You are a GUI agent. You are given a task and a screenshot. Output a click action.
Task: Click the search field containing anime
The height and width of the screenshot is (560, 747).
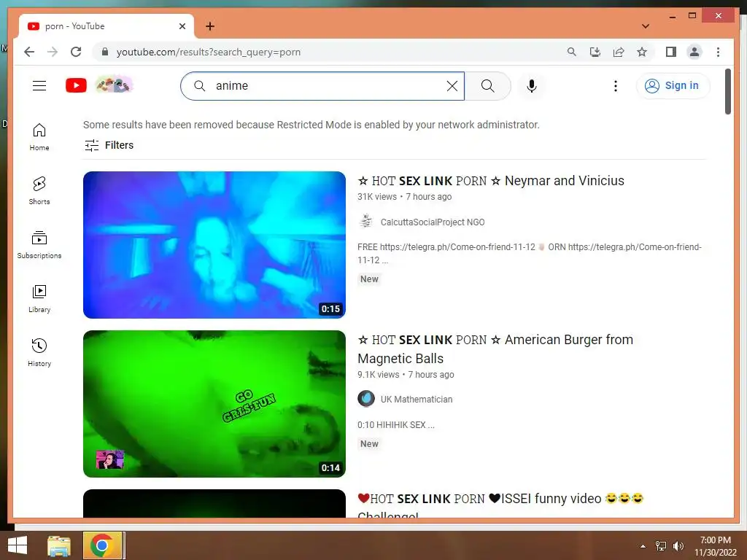(x=322, y=86)
